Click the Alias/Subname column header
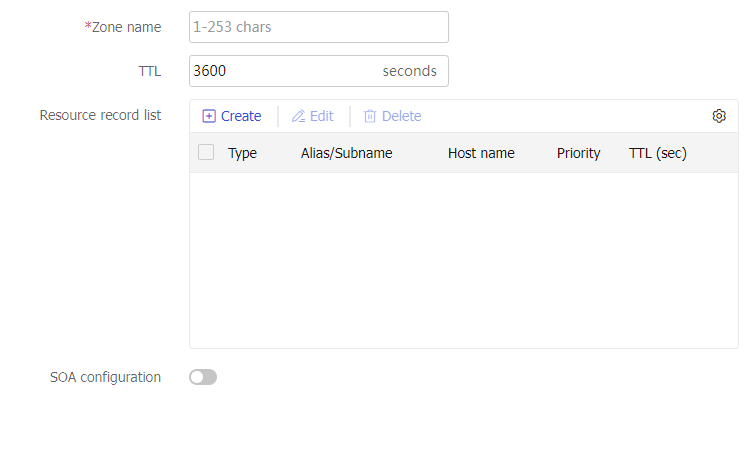752x449 pixels. (x=346, y=153)
